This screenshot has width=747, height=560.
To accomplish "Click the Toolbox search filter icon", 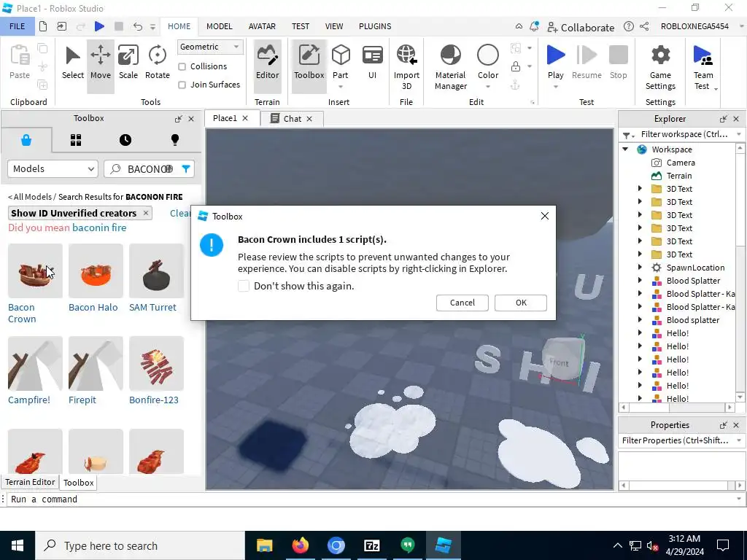I will (x=186, y=168).
